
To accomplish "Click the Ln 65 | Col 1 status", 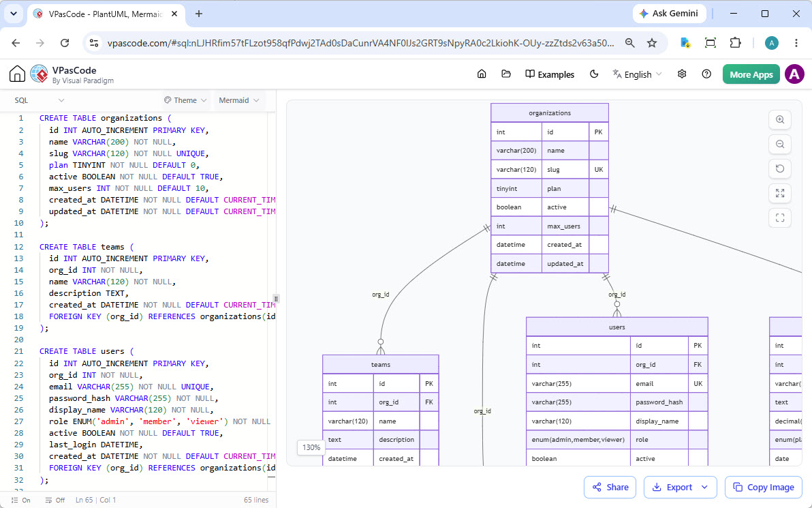I will pyautogui.click(x=96, y=500).
